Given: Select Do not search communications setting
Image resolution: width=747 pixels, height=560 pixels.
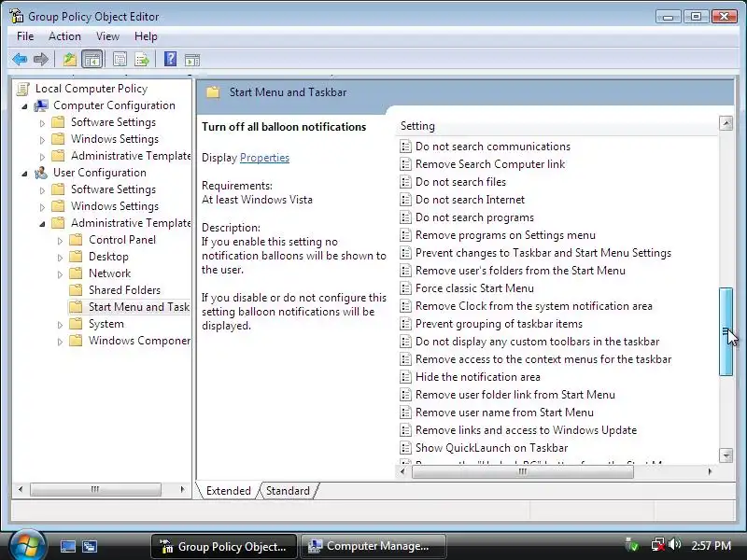Looking at the screenshot, I should (x=493, y=147).
